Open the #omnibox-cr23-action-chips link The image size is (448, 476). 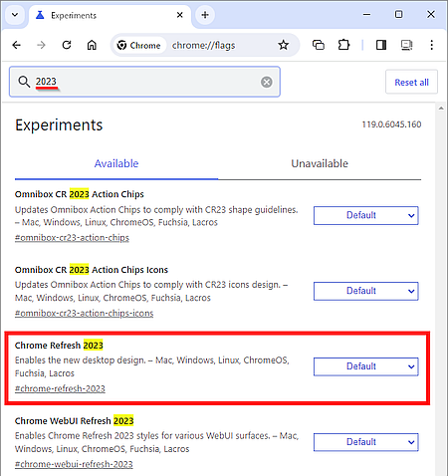click(x=72, y=238)
